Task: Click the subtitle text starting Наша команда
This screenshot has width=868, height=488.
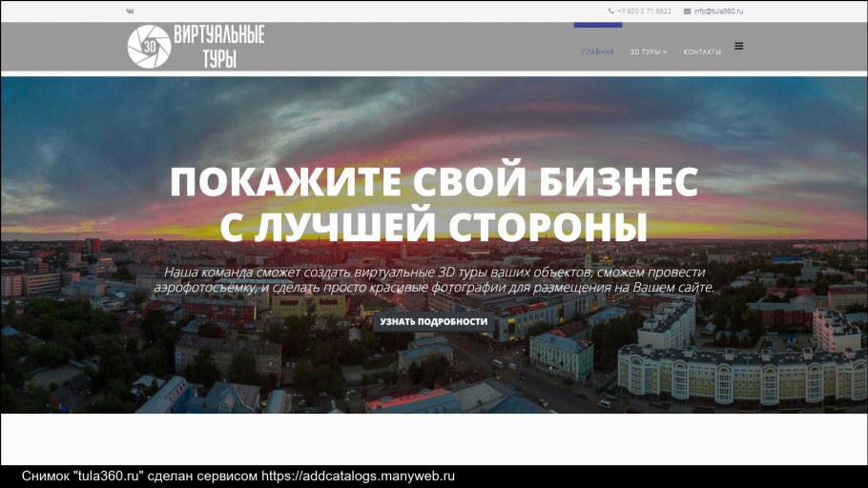Action: click(434, 280)
